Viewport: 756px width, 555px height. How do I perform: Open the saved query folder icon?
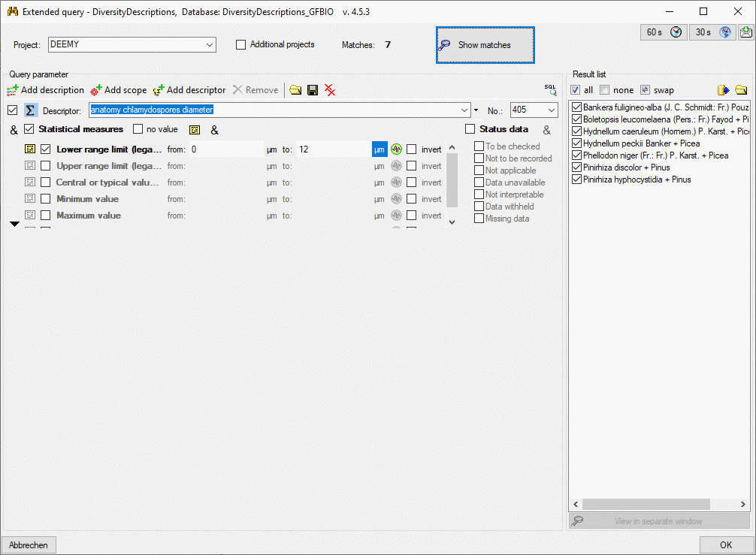pyautogui.click(x=295, y=90)
